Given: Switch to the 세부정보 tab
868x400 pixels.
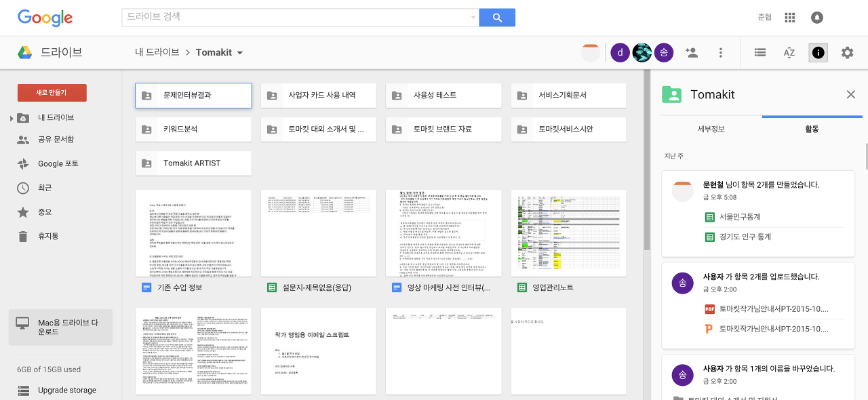Looking at the screenshot, I should [711, 129].
